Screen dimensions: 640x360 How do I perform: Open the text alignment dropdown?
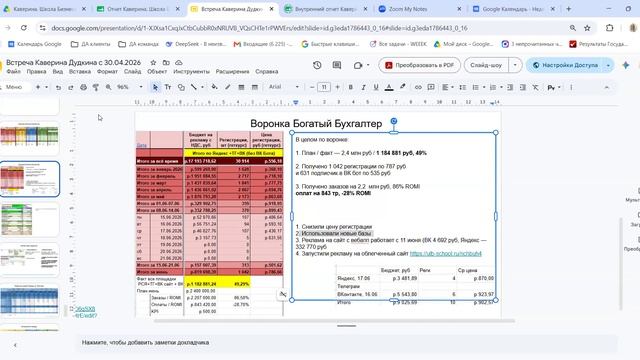[448, 87]
